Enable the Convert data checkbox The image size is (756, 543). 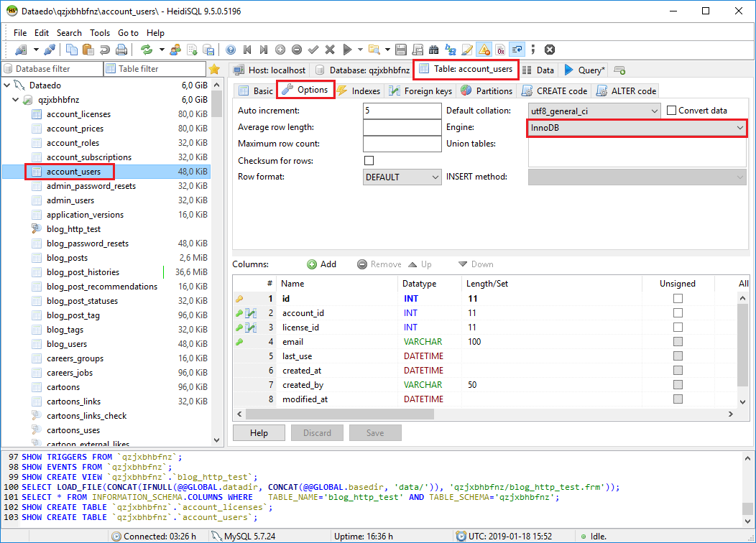click(x=672, y=111)
